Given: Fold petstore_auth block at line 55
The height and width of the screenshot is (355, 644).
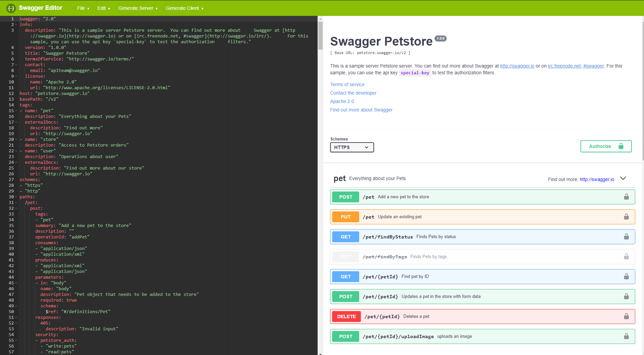Looking at the screenshot, I should pos(16,340).
